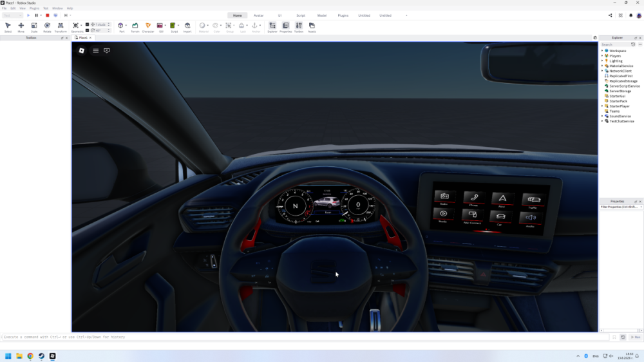
Task: Activate the Rotate tool
Action: click(47, 27)
